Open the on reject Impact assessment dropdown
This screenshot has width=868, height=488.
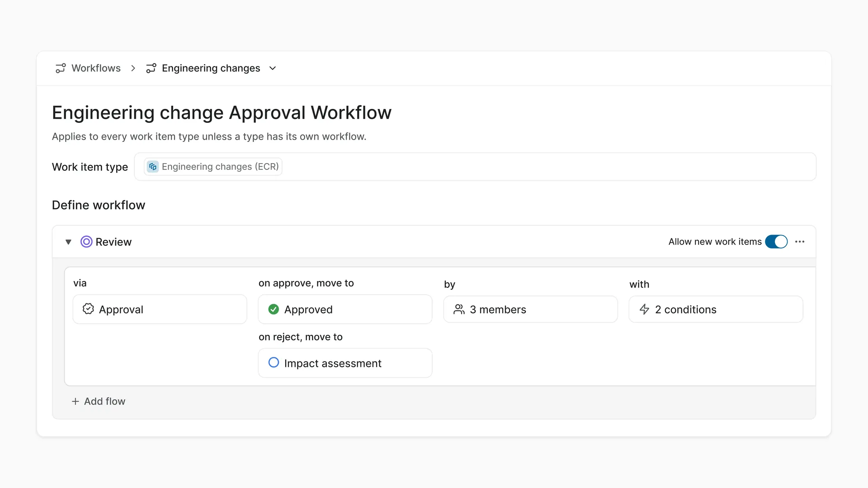pyautogui.click(x=345, y=363)
